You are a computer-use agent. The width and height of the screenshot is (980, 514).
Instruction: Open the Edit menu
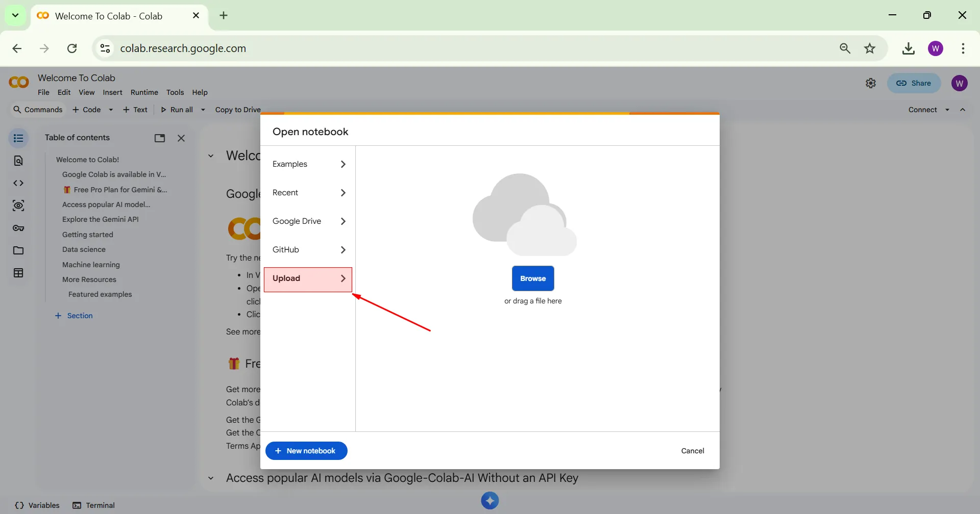point(64,92)
